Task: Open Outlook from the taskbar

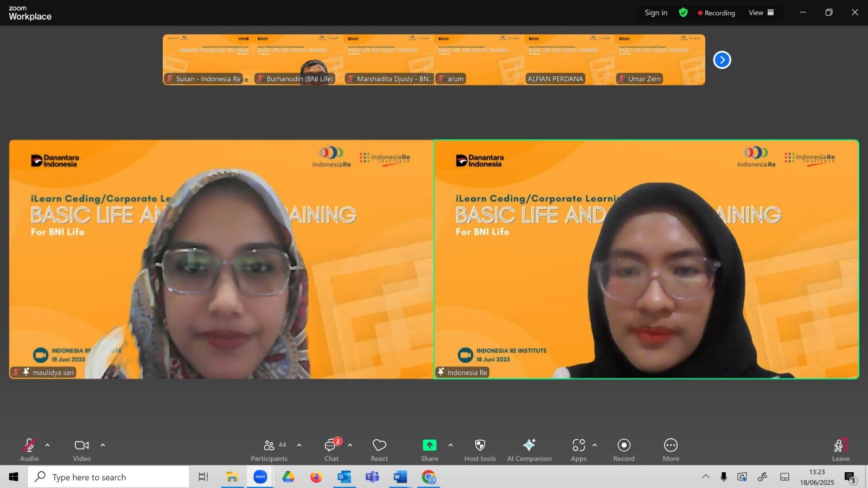Action: (344, 477)
